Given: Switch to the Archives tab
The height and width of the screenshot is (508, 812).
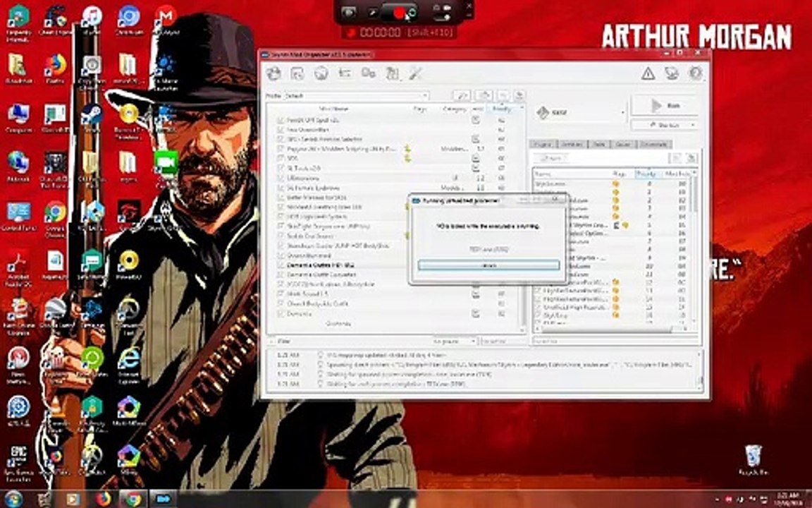Looking at the screenshot, I should (x=572, y=144).
